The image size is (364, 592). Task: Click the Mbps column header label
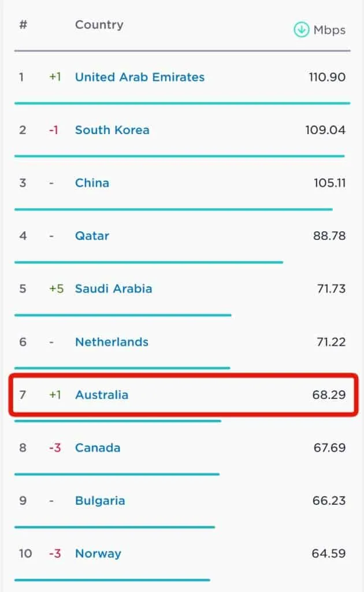pos(329,30)
